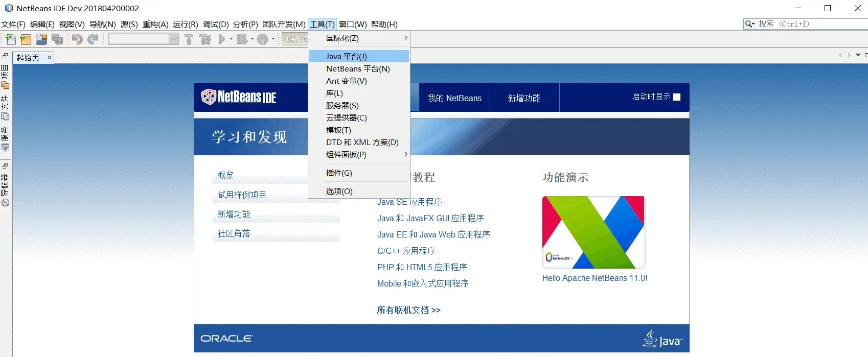Expand the 组件面板(P) submenu
868x357 pixels.
[x=359, y=155]
